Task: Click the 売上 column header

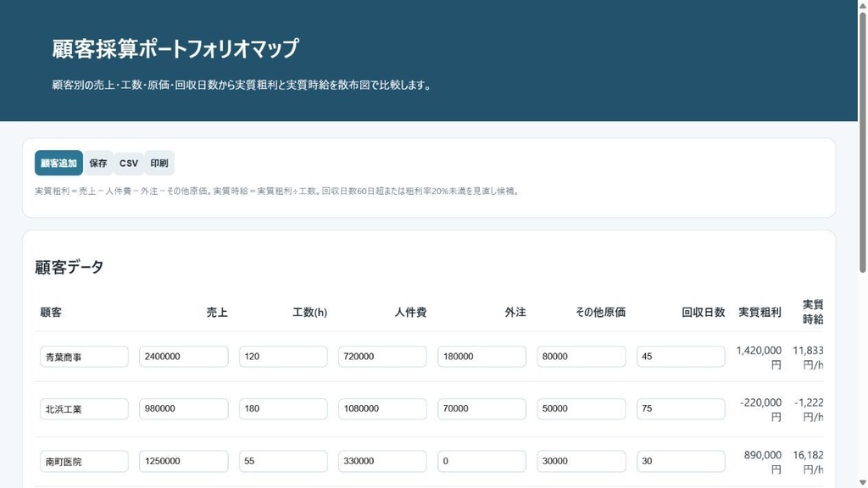Action: (x=217, y=313)
